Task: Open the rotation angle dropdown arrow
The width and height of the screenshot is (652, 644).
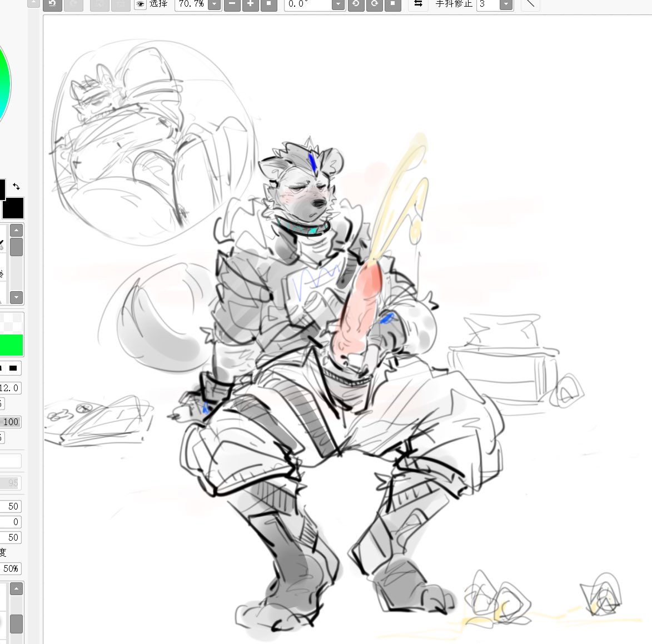Action: (338, 4)
